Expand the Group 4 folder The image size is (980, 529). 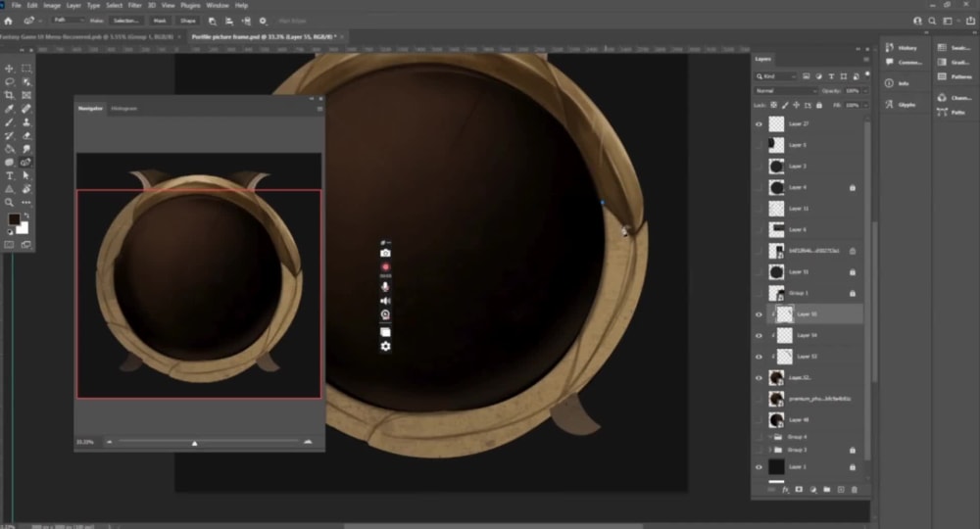tap(771, 437)
